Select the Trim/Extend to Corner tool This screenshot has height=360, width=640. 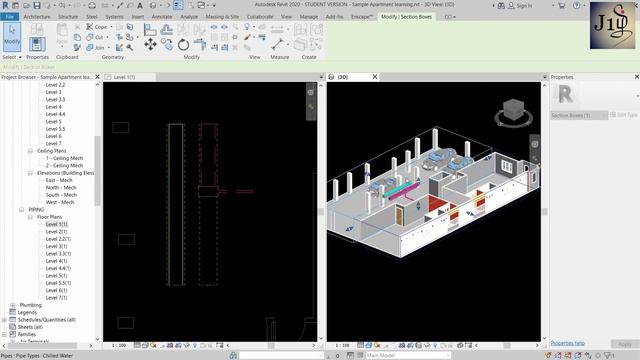pos(200,44)
